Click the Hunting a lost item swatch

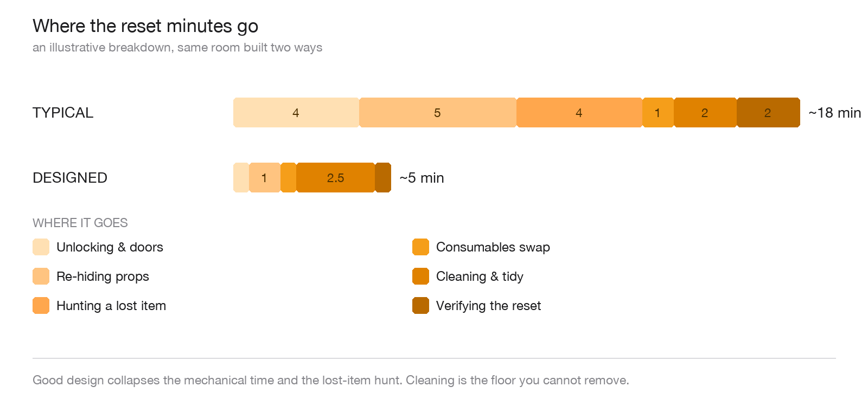tap(41, 305)
